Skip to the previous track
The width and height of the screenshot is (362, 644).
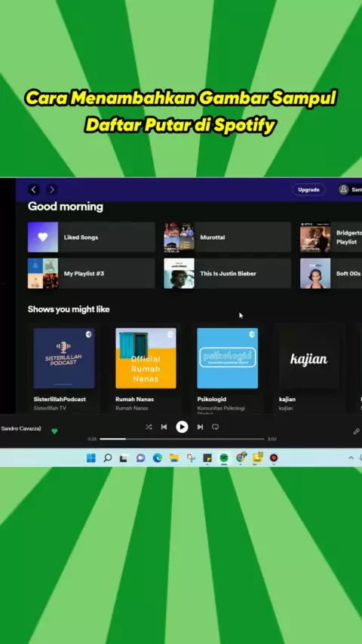(164, 427)
